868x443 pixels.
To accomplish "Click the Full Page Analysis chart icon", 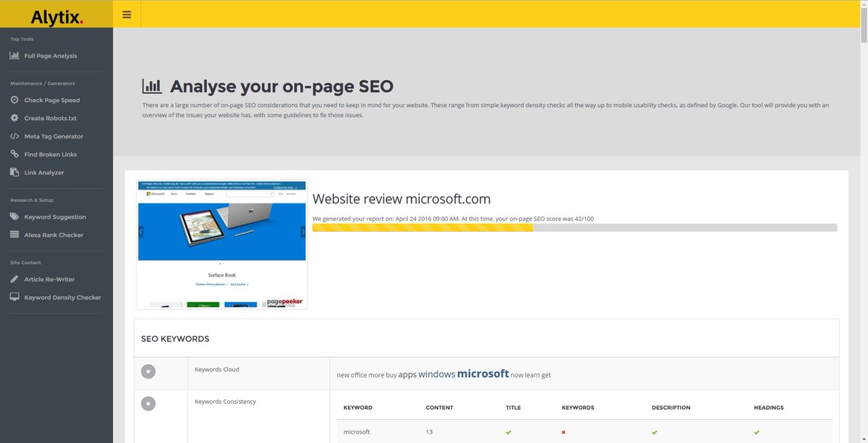I will [x=14, y=56].
